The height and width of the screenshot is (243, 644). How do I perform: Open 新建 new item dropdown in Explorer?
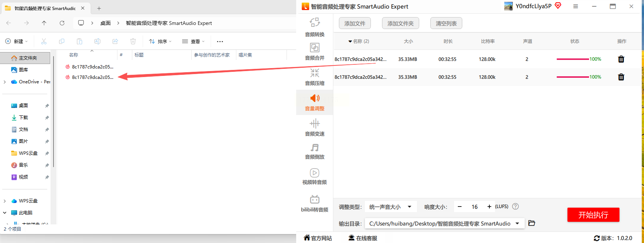16,41
